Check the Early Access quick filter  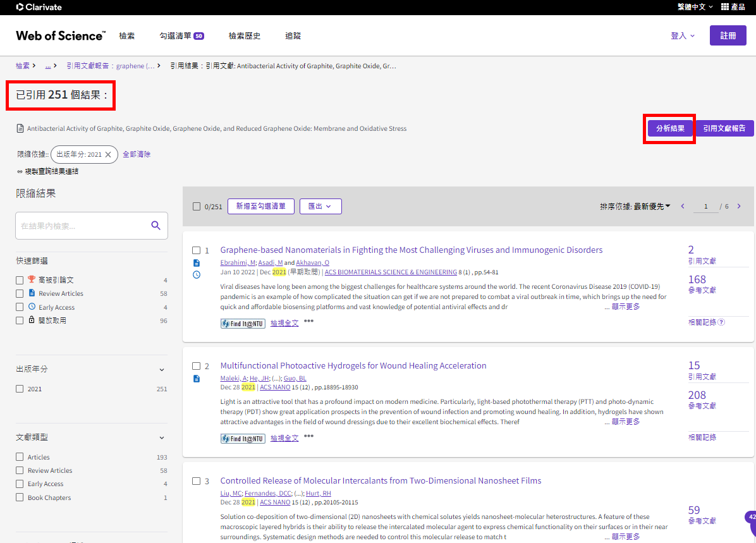point(20,307)
